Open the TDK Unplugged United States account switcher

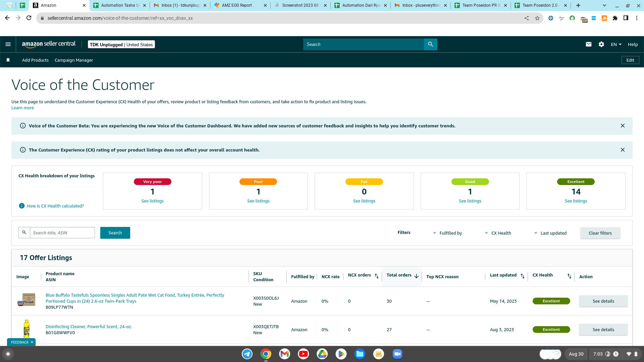pos(121,45)
